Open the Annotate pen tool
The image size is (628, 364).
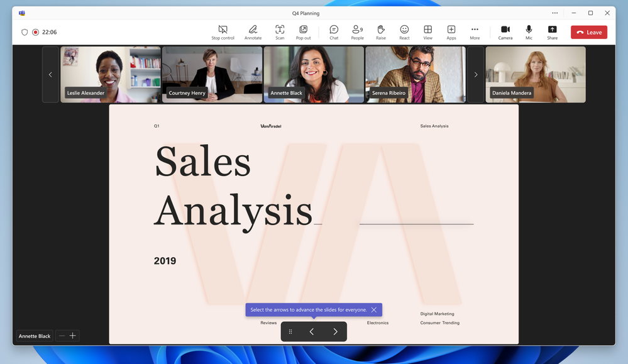(253, 33)
